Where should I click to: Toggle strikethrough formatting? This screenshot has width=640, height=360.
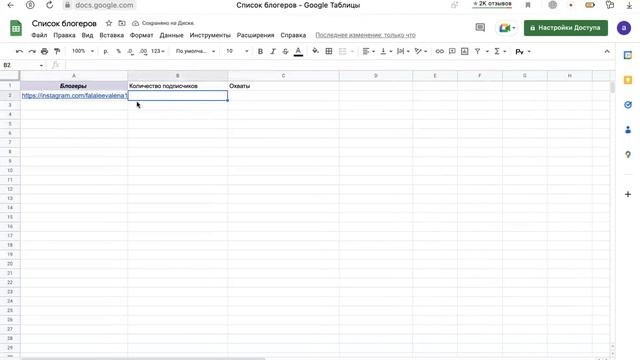[285, 51]
